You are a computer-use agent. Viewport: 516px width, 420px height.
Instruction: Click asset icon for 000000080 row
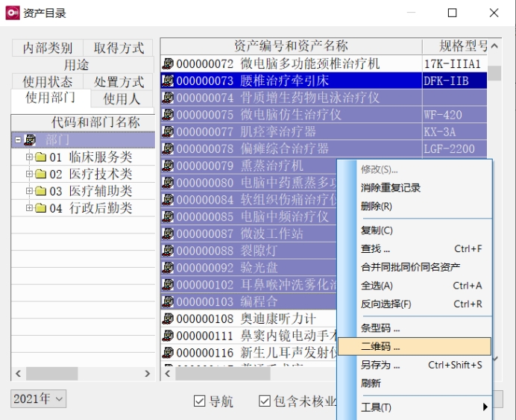[x=168, y=183]
